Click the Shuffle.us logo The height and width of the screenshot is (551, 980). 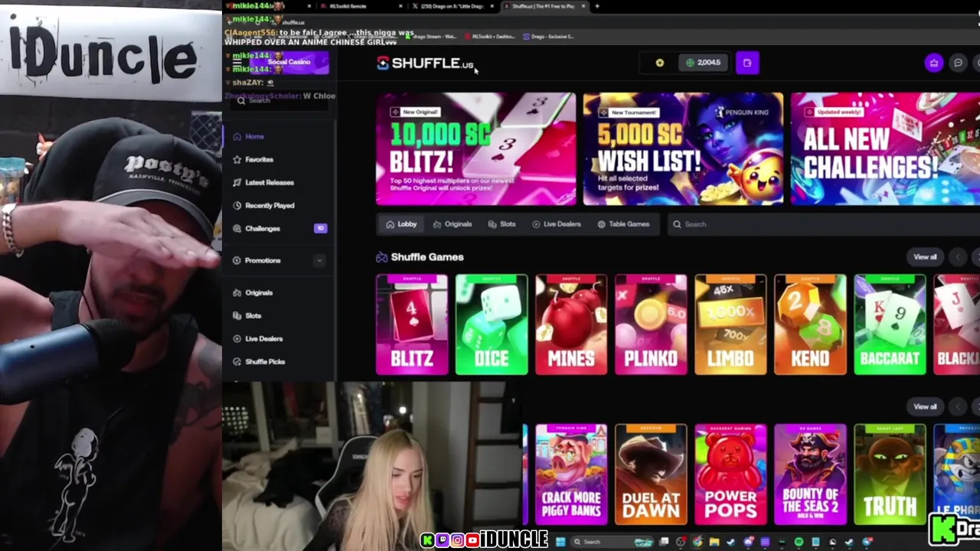(x=425, y=64)
